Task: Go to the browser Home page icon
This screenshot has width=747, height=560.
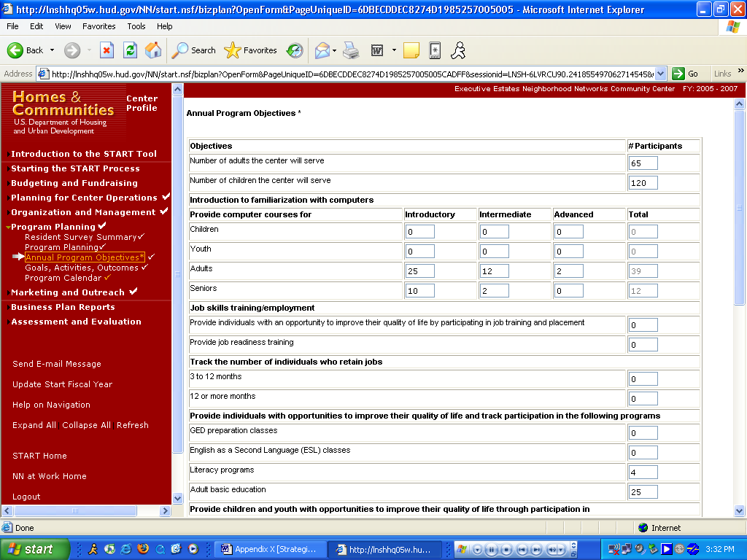Action: [x=153, y=50]
